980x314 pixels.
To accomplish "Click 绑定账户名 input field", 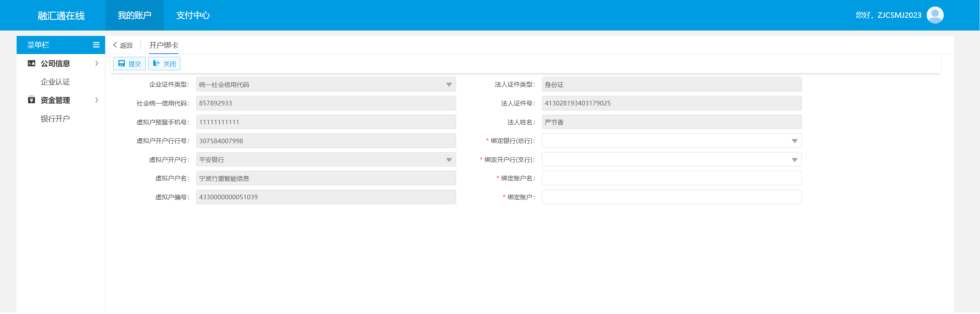I will coord(672,178).
